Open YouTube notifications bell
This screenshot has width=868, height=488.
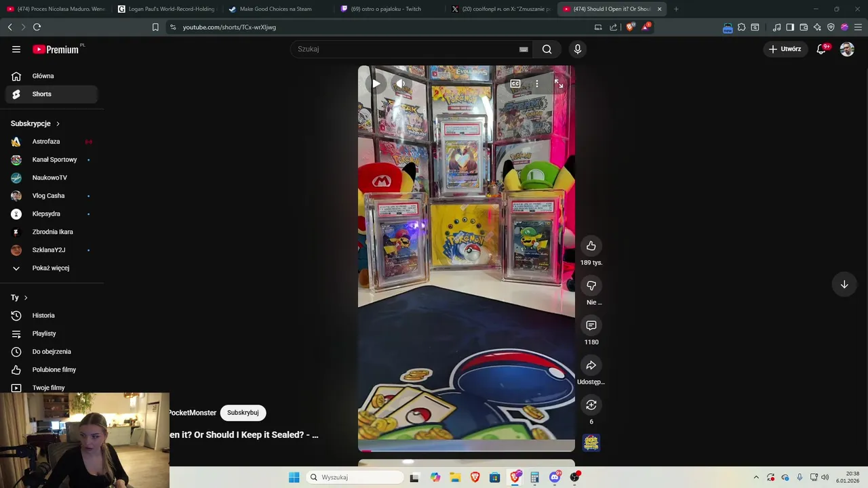point(821,49)
